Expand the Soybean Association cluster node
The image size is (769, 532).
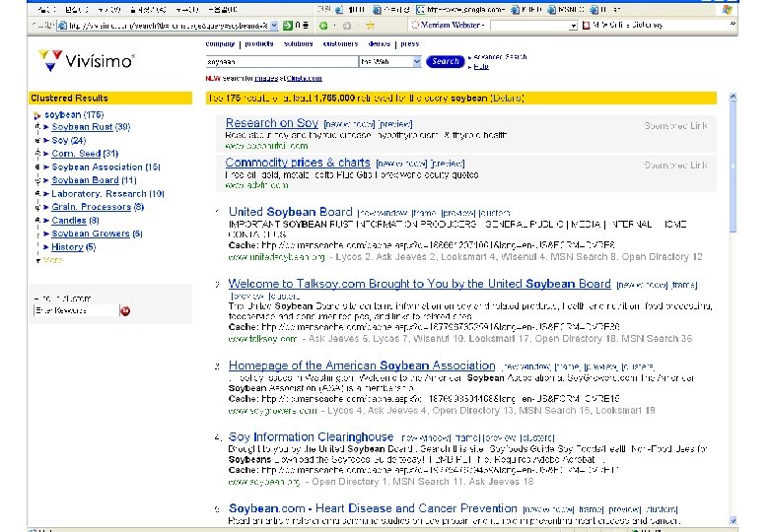(x=37, y=167)
